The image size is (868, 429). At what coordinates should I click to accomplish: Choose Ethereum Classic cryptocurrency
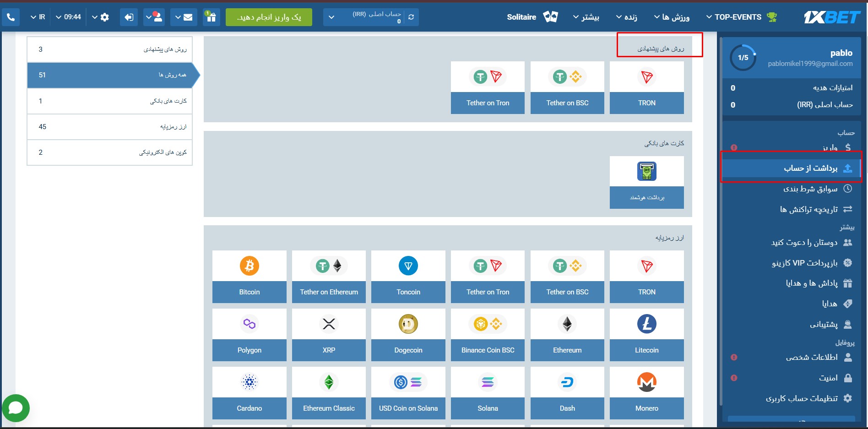tap(329, 393)
